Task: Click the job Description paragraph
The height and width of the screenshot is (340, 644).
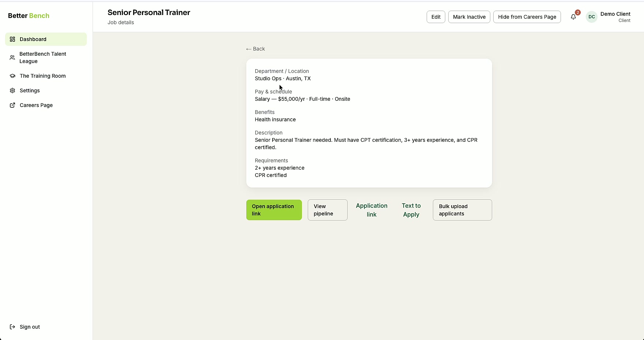Action: click(x=366, y=144)
